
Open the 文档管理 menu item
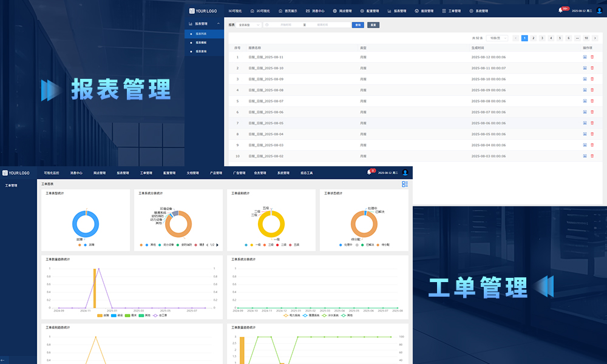[192, 173]
